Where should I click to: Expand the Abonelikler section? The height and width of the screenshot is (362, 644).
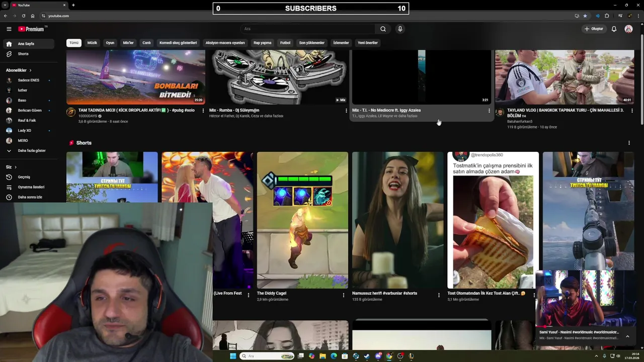point(19,70)
